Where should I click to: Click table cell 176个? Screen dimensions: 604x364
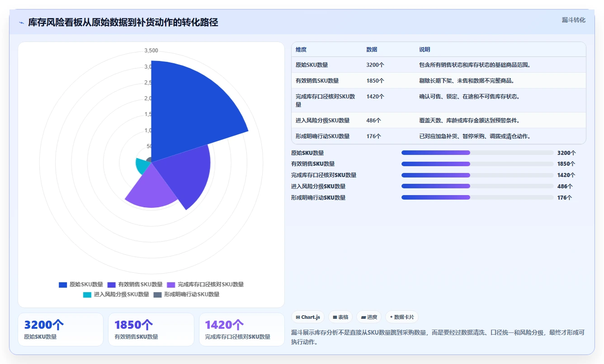[374, 136]
